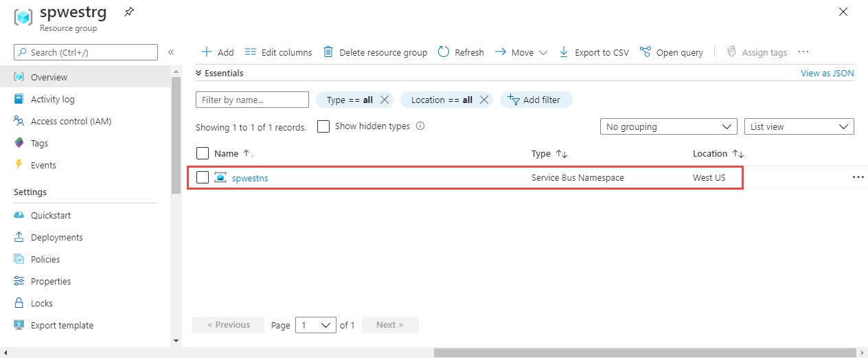Focus the sidebar Search field
Image resolution: width=868 pixels, height=358 pixels.
[86, 52]
